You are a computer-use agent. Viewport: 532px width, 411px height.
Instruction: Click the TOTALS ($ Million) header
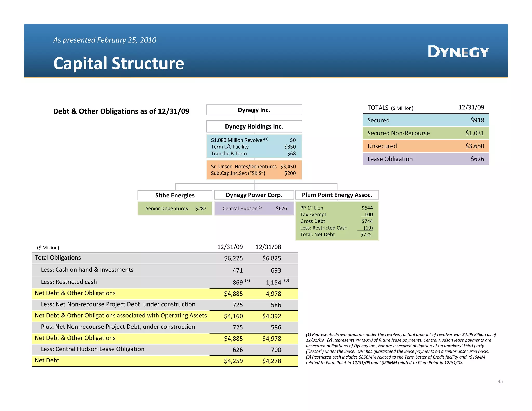(x=390, y=108)
